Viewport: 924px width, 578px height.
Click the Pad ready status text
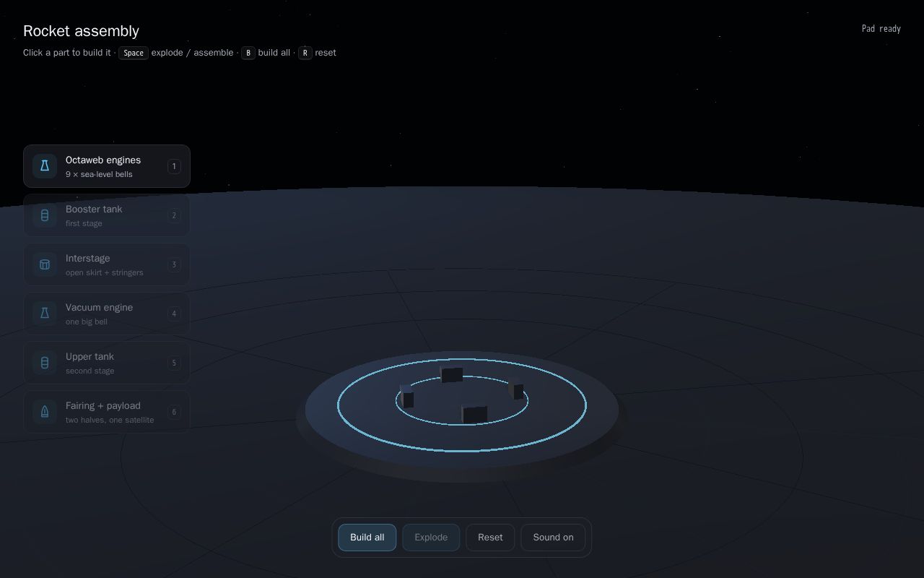(x=881, y=29)
